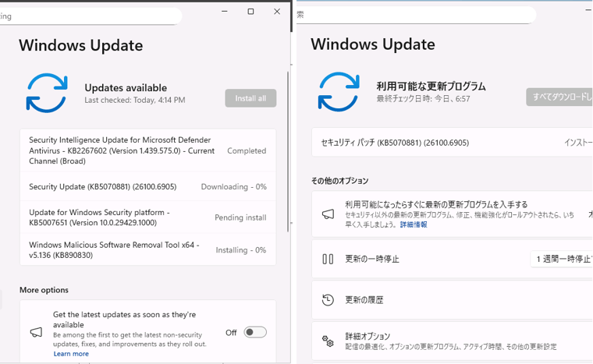Viewport: 593px width, 364px height.
Task: Click the history clock icon next to 更新の履歴
Action: (328, 300)
